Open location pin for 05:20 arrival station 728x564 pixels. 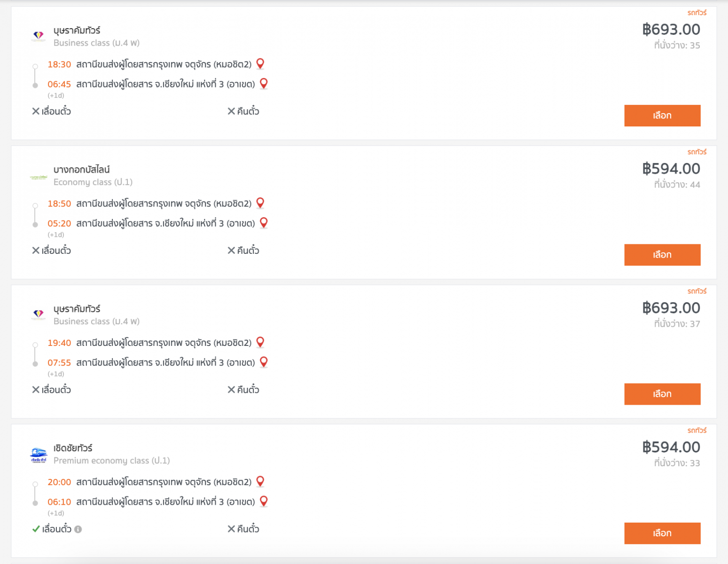pos(264,222)
